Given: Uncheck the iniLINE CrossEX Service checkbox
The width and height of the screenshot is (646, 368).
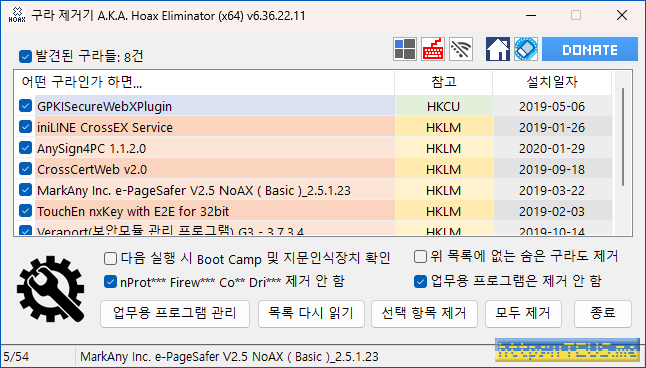Looking at the screenshot, I should tap(25, 127).
